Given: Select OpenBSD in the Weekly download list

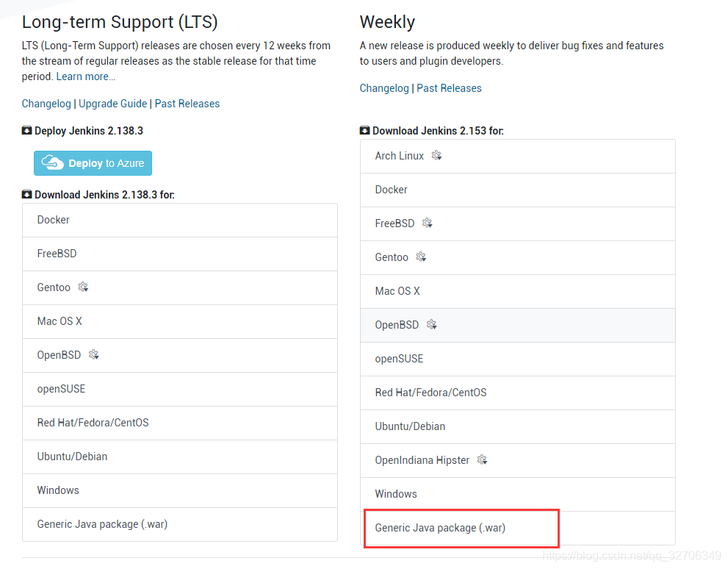Looking at the screenshot, I should point(518,326).
